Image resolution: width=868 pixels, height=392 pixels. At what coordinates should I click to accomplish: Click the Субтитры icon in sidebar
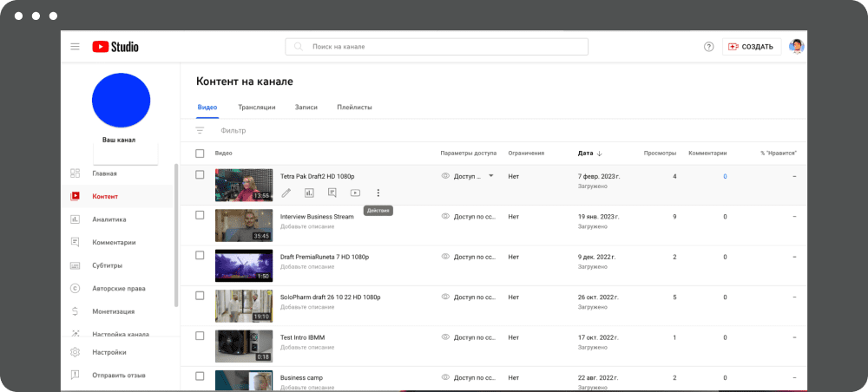[x=76, y=265]
